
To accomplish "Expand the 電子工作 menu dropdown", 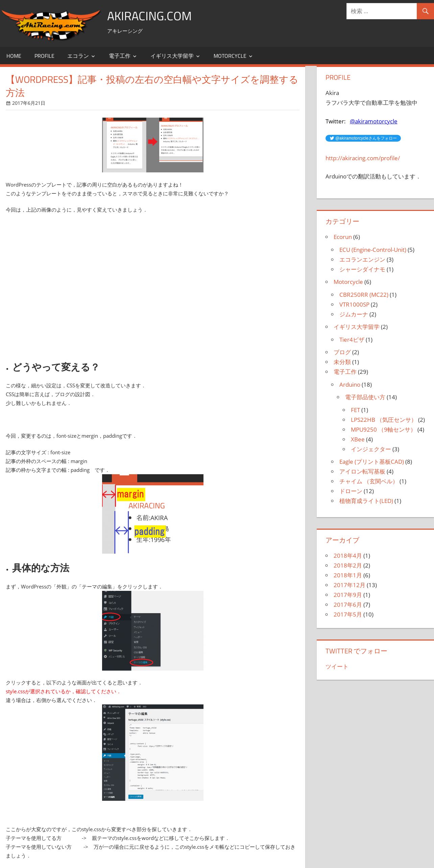I will 123,56.
